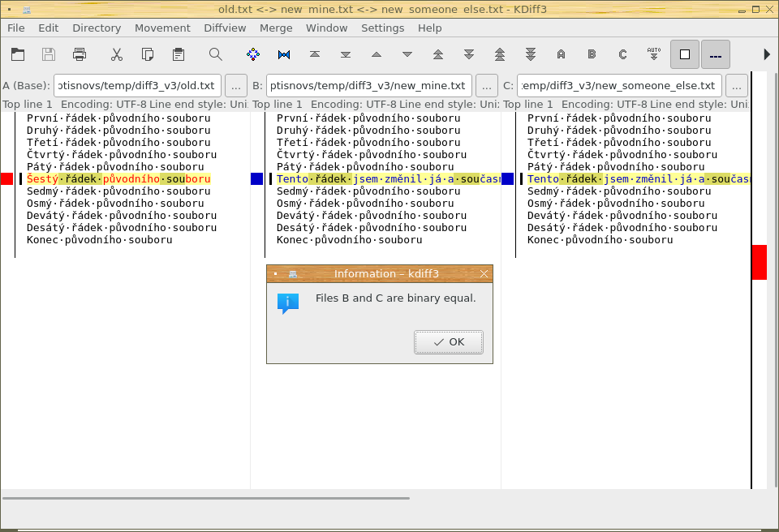Browse for file C with ... button

point(736,85)
